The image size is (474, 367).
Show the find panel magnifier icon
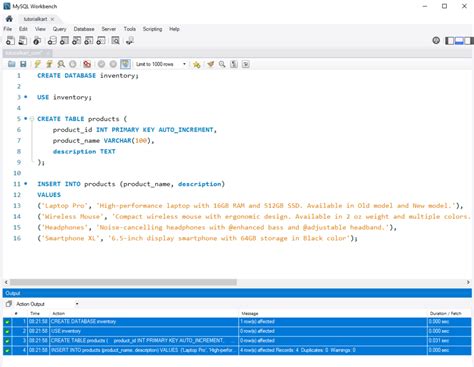click(222, 64)
